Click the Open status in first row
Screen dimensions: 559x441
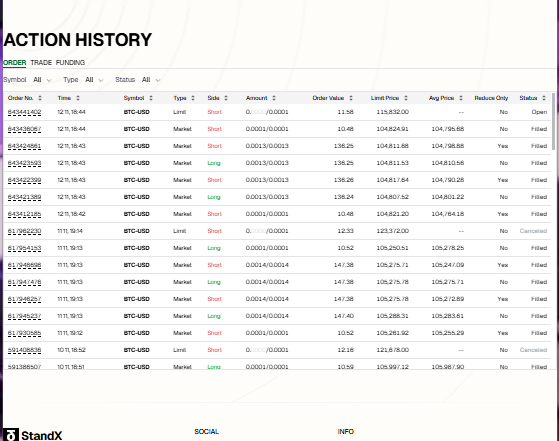click(x=539, y=112)
